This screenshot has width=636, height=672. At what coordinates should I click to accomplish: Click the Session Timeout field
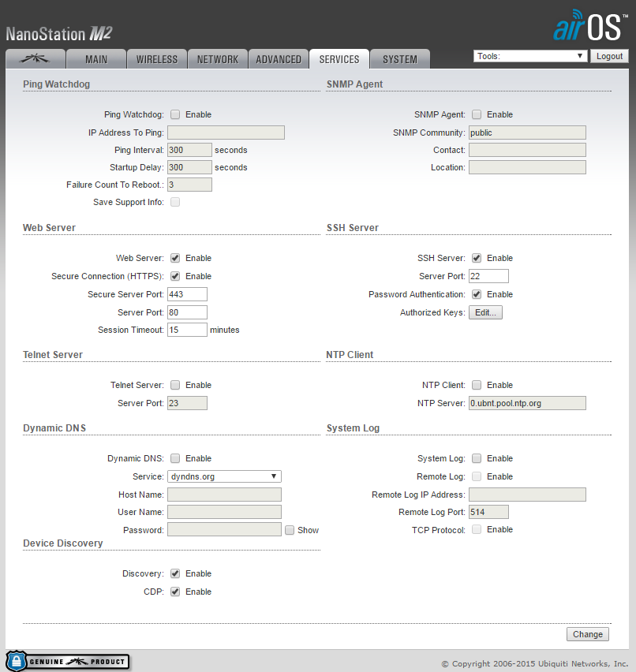coord(187,330)
